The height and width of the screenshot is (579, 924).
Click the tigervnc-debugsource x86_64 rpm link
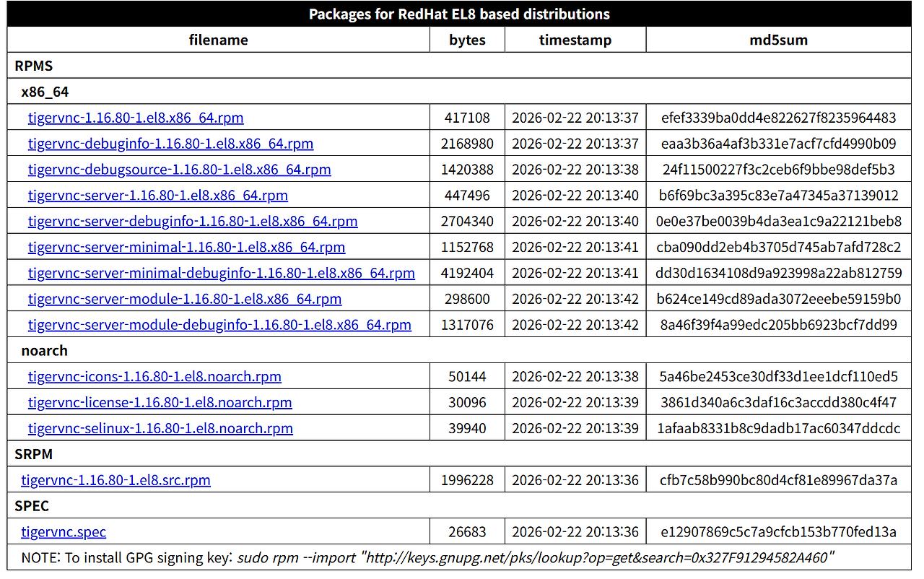tap(180, 170)
